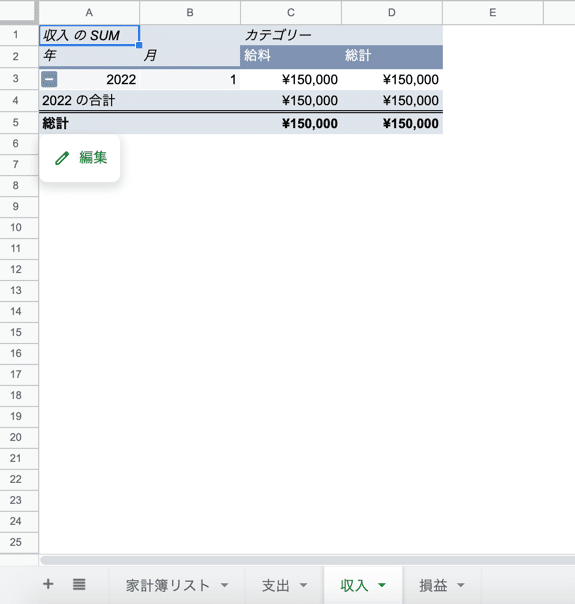This screenshot has width=575, height=604.
Task: Open the all sheets list icon
Action: 79,584
